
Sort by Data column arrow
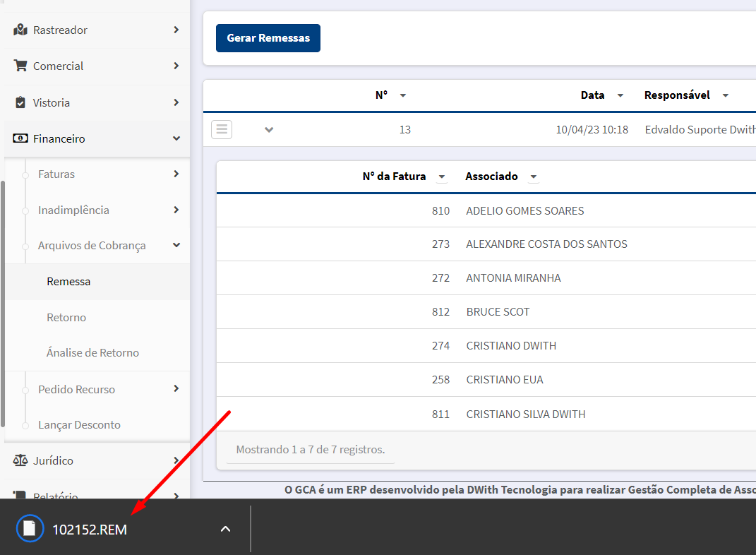point(620,95)
